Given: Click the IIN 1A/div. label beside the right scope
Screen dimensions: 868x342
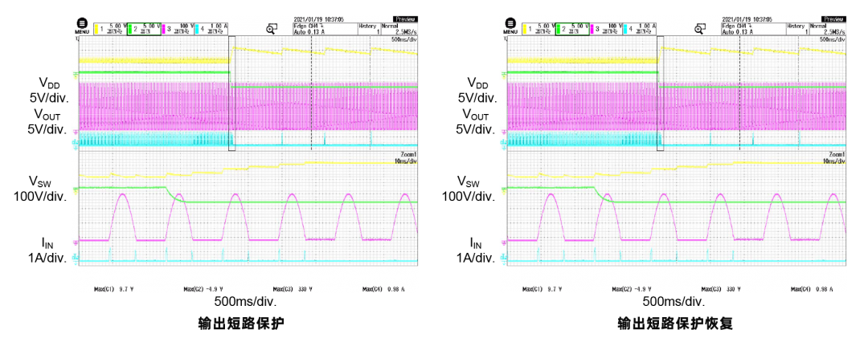Looking at the screenshot, I should [x=476, y=251].
